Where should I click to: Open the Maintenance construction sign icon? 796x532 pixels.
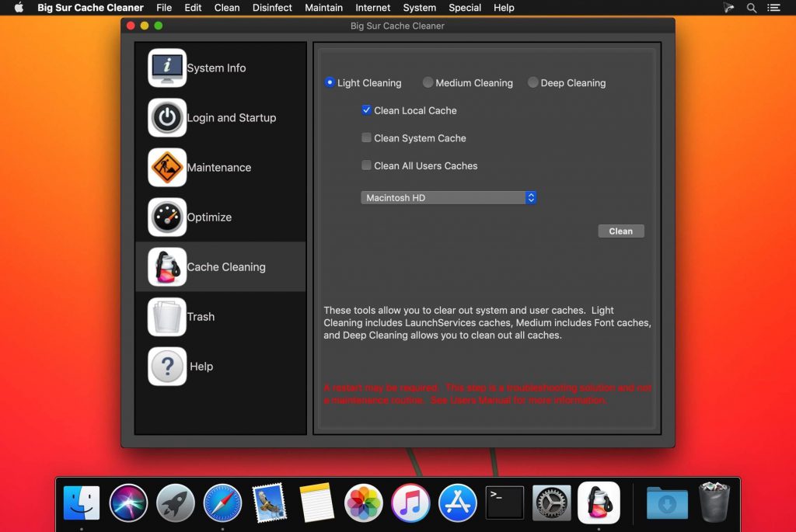coord(167,168)
